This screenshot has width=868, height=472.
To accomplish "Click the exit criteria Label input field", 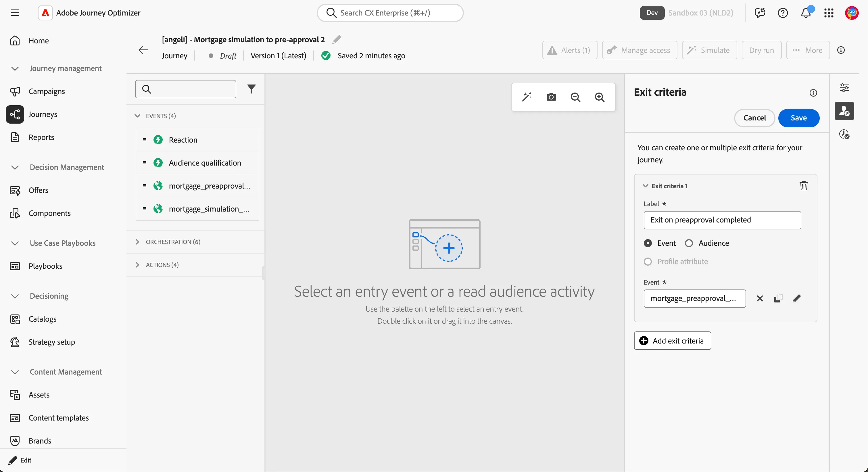I will point(722,220).
